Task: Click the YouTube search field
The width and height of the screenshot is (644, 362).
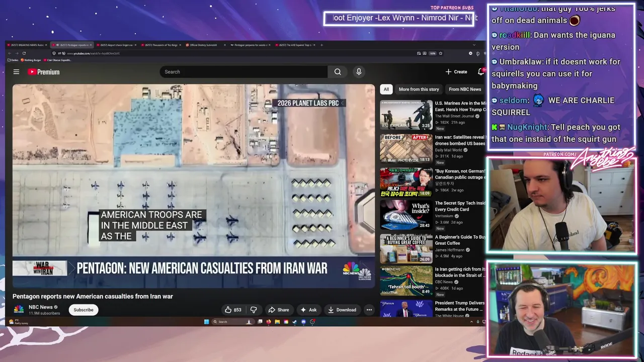Action: [244, 72]
